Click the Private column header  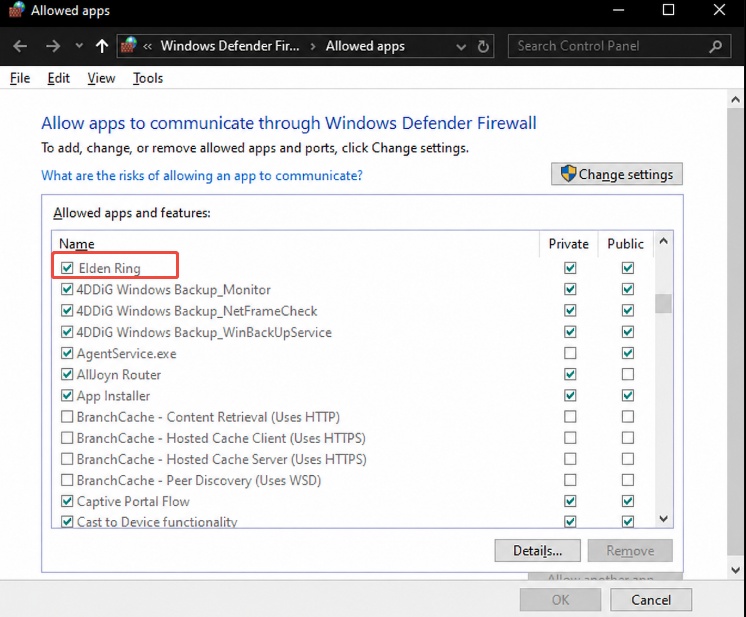tap(569, 244)
